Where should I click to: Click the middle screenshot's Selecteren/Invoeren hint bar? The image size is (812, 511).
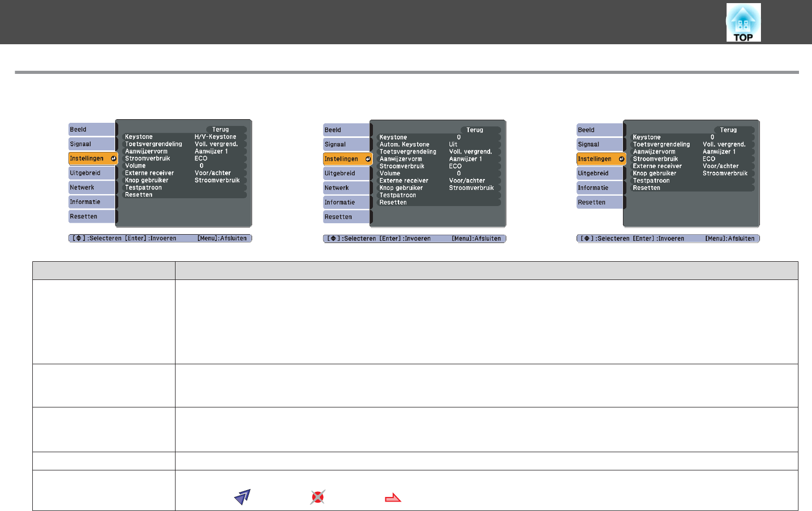tap(415, 239)
